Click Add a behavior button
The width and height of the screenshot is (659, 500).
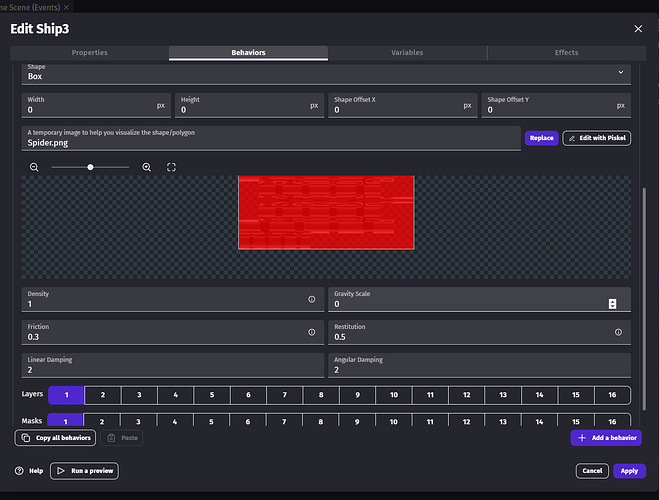coord(606,438)
